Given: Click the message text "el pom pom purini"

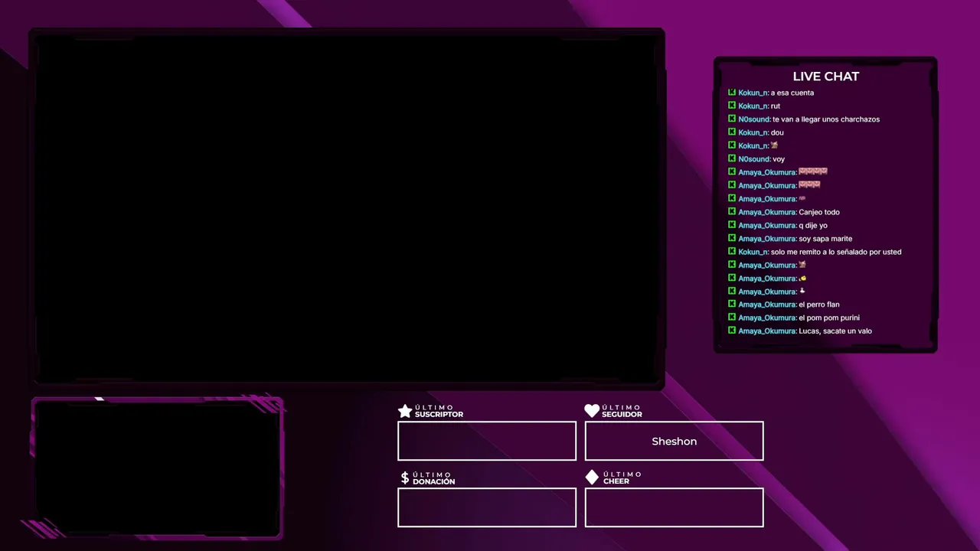Looking at the screenshot, I should tap(829, 318).
